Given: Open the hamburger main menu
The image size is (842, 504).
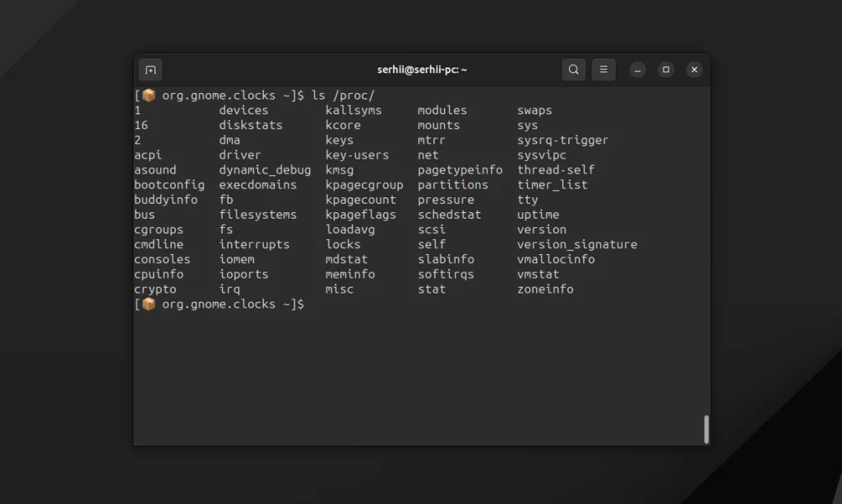Looking at the screenshot, I should pos(604,70).
